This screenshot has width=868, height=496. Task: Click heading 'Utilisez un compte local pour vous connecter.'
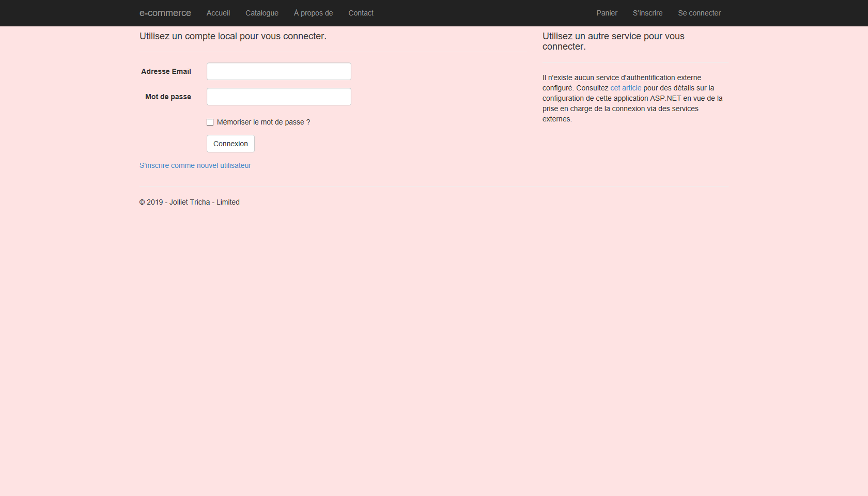pos(233,36)
